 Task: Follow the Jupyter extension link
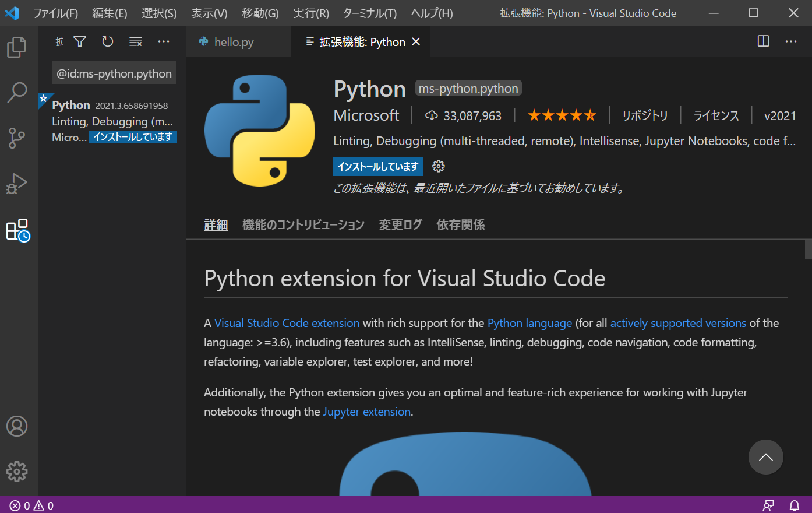pos(366,411)
